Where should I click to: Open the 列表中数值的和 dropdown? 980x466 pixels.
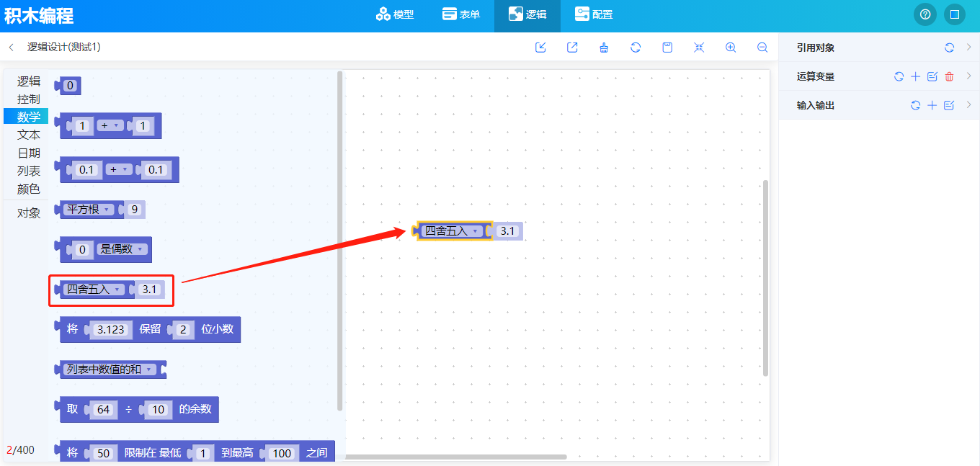coord(109,369)
